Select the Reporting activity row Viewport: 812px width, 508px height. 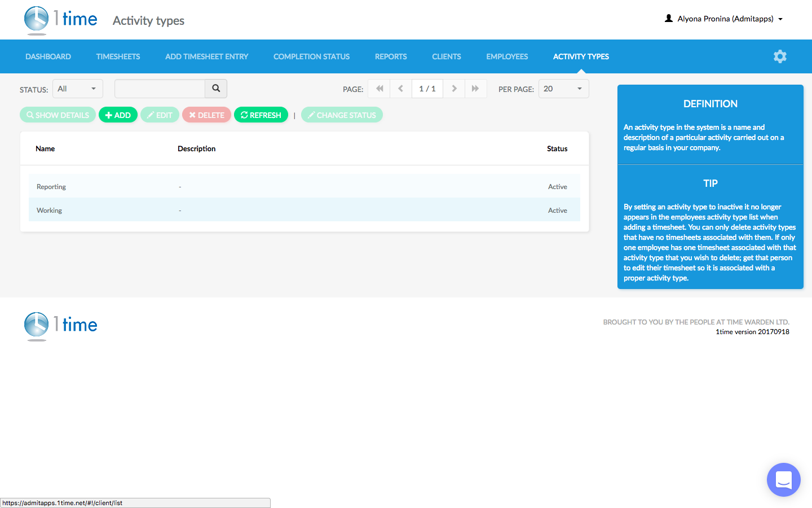click(x=304, y=187)
